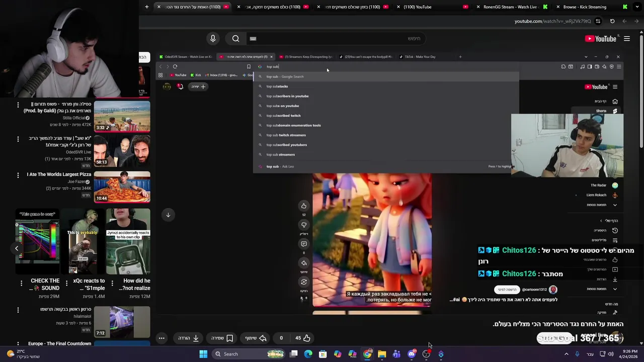The width and height of the screenshot is (644, 362).
Task: Open options for the Stilla Official video
Action: pos(18,105)
